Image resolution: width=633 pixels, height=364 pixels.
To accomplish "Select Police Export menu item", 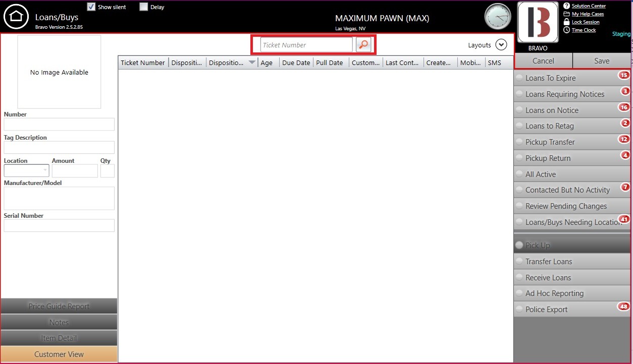I will pyautogui.click(x=546, y=310).
